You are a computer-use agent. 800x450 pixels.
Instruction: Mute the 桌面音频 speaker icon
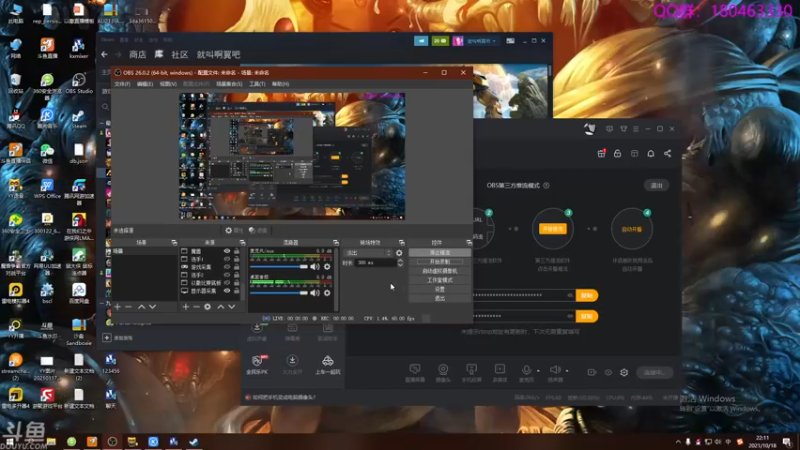coord(315,293)
